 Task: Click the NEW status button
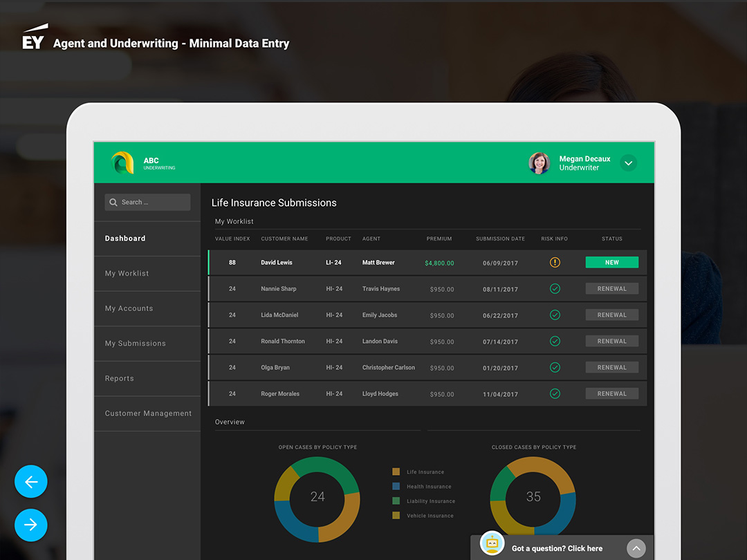611,263
